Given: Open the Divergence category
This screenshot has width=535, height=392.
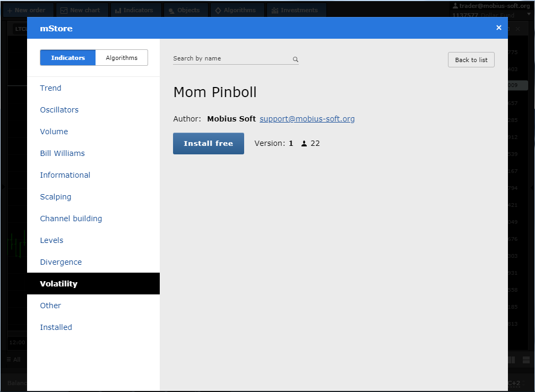Looking at the screenshot, I should [61, 262].
